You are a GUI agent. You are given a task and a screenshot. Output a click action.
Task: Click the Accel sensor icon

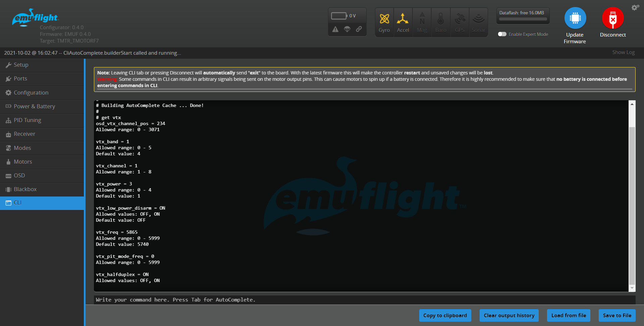[403, 22]
